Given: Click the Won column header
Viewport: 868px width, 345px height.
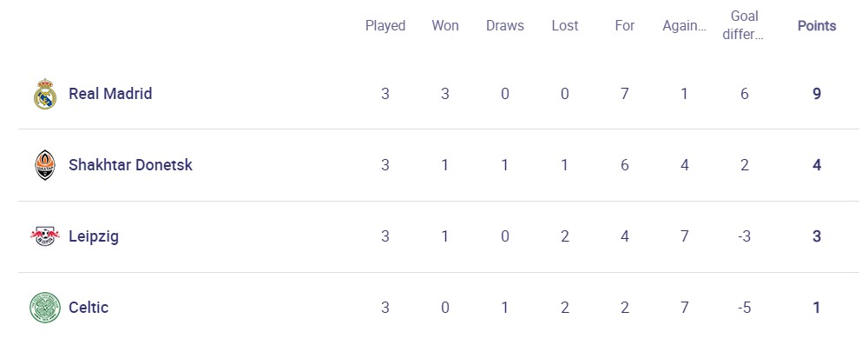Looking at the screenshot, I should click(445, 25).
